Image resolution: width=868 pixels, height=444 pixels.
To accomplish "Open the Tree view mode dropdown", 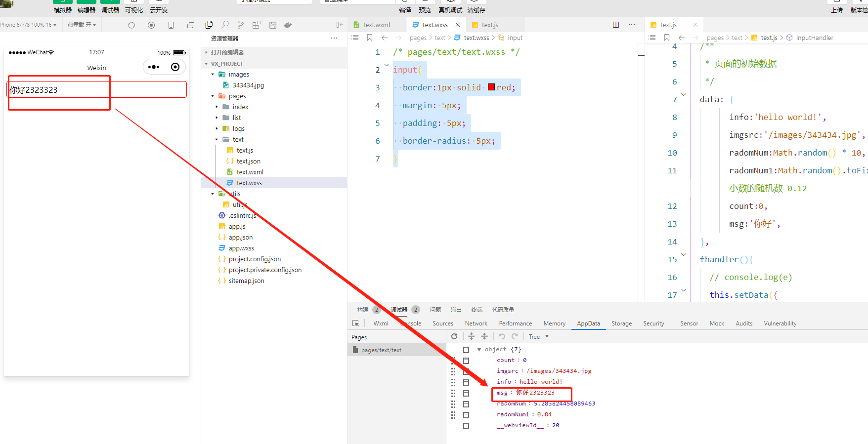I will pyautogui.click(x=539, y=337).
